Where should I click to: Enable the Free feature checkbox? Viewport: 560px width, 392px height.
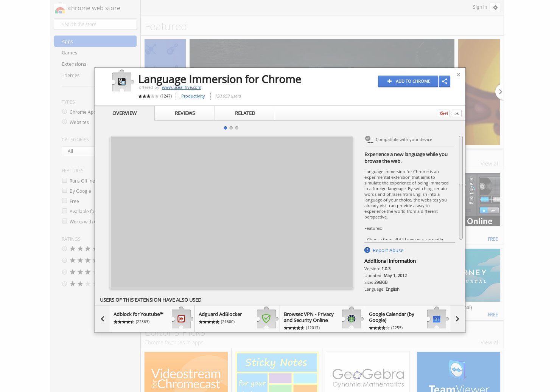[x=65, y=201]
